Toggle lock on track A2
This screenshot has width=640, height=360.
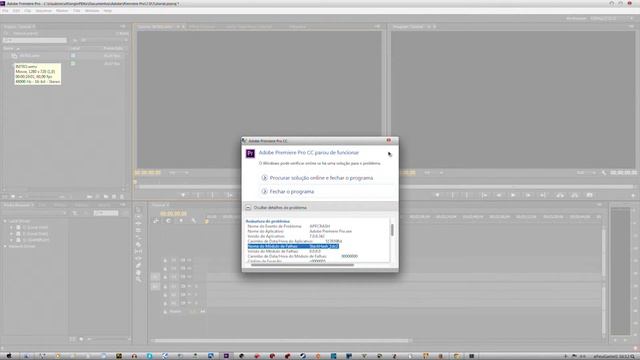(165, 295)
